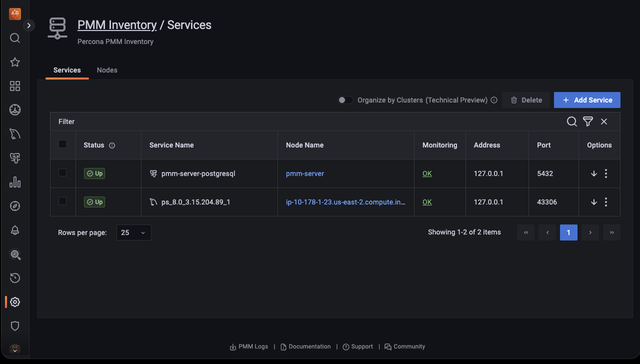Expand pmm-server-postgresql row details arrow
The width and height of the screenshot is (640, 364).
tap(594, 173)
